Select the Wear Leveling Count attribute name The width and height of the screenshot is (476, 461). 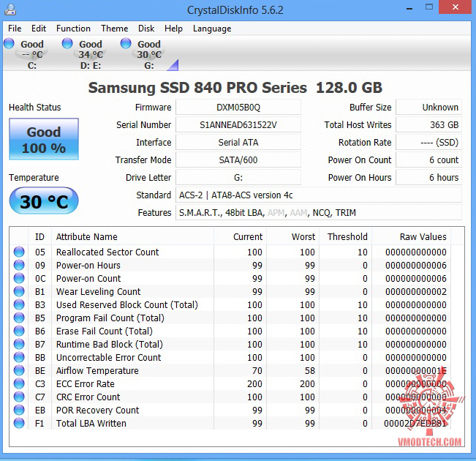[x=99, y=291]
